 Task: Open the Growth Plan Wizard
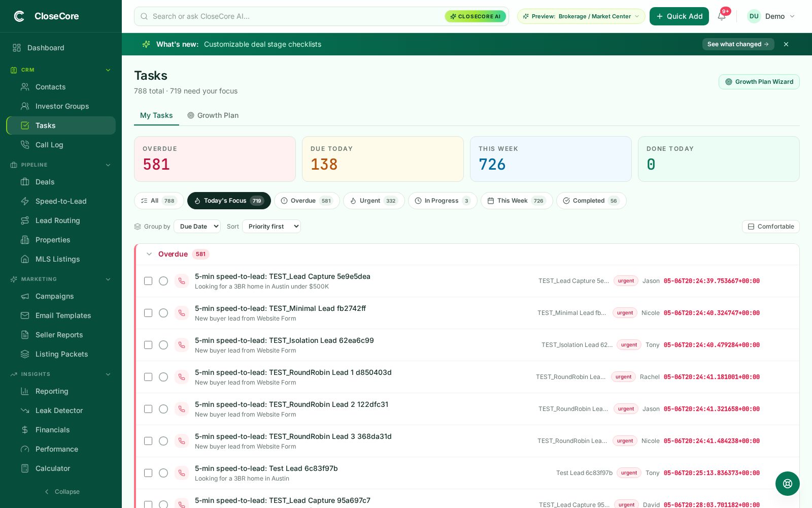click(759, 82)
